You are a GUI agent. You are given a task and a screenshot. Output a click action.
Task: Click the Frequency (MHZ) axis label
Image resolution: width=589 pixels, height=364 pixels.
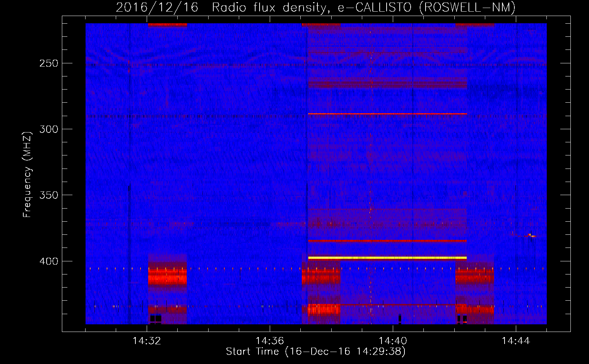(27, 174)
